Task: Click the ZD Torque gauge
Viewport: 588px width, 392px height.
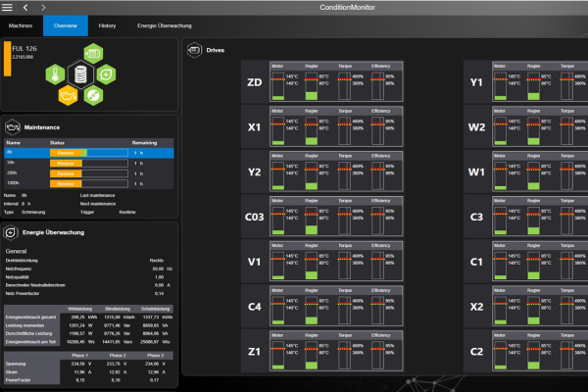Action: [x=345, y=86]
